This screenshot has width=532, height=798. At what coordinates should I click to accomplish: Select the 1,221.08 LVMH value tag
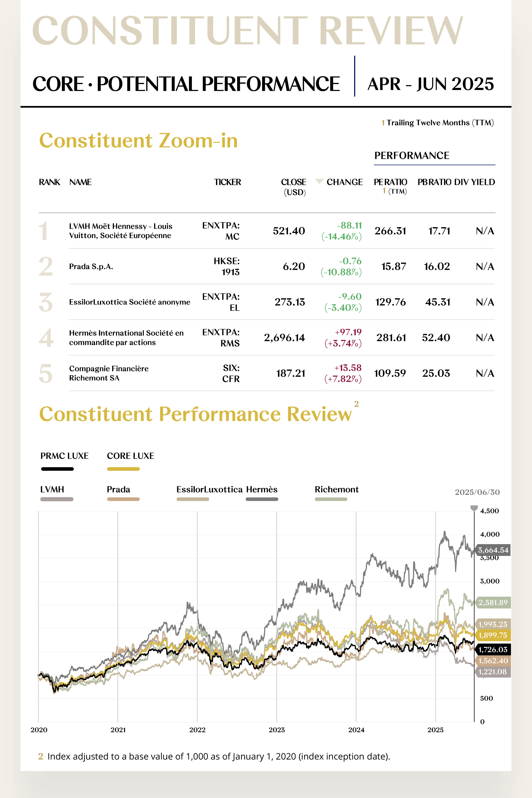(x=493, y=672)
